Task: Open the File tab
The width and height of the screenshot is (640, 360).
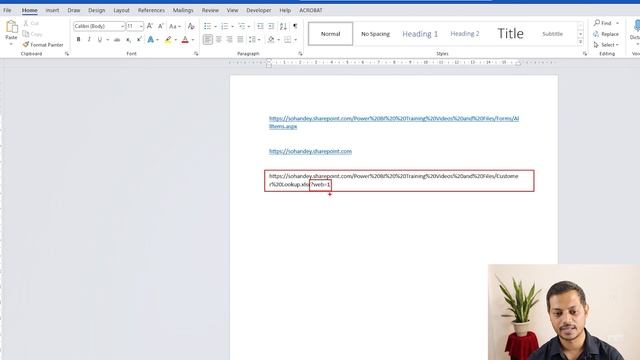Action: tap(7, 10)
